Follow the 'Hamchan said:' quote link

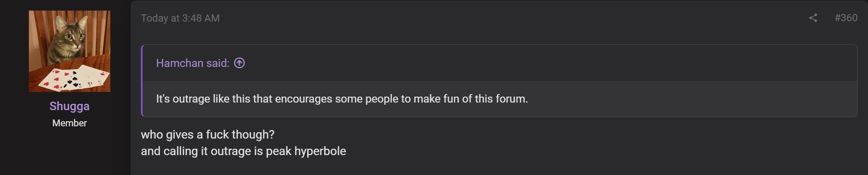click(x=193, y=63)
